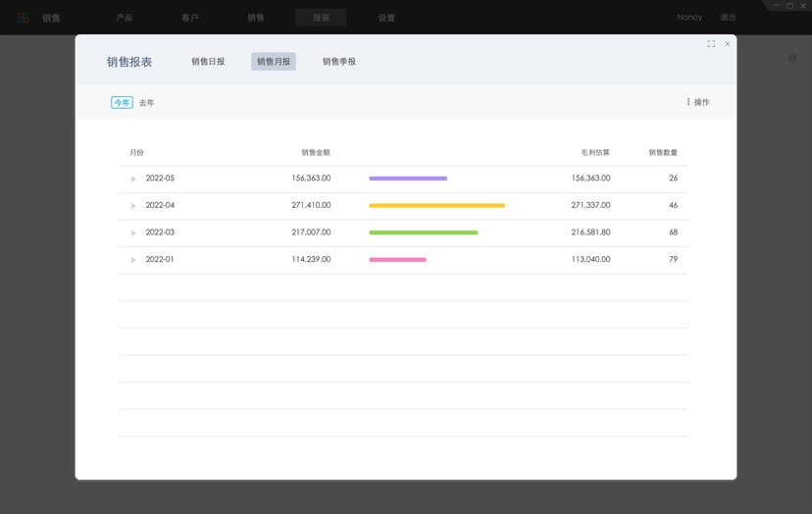The height and width of the screenshot is (514, 812).
Task: Click the 退出 logout link
Action: tap(728, 17)
